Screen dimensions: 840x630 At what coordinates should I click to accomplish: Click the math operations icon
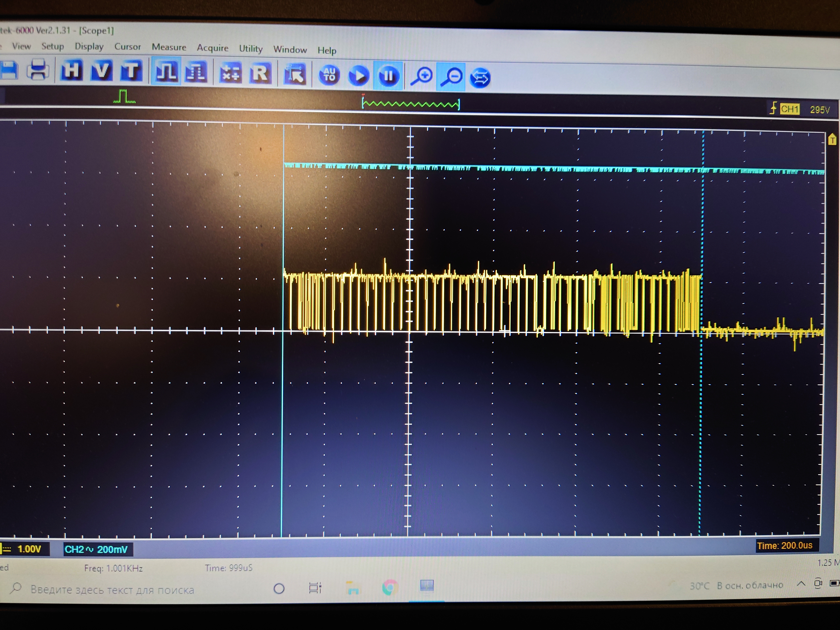pos(230,73)
